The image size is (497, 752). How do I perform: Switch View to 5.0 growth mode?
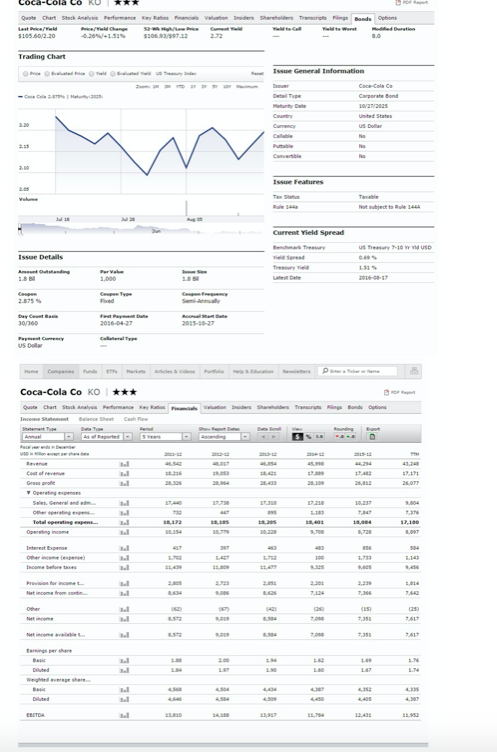pyautogui.click(x=319, y=436)
